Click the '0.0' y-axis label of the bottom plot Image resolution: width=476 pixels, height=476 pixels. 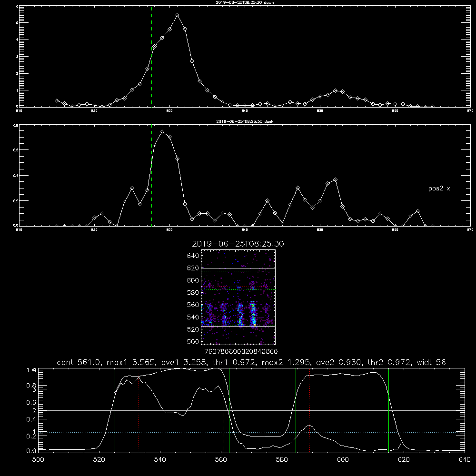(x=31, y=451)
